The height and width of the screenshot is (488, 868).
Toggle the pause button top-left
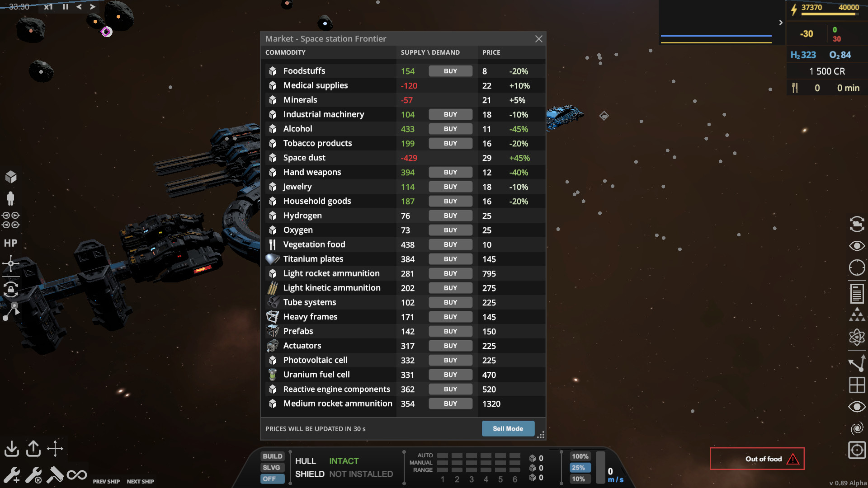[65, 6]
